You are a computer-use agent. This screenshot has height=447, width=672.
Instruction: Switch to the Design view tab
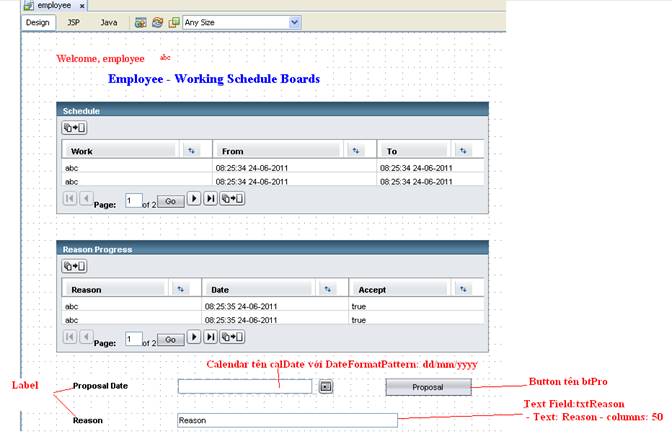[38, 22]
